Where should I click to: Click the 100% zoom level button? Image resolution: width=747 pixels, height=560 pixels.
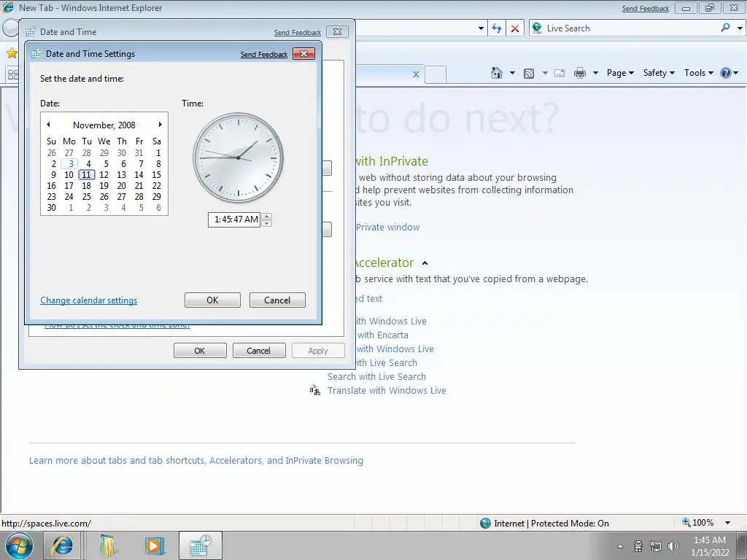click(x=698, y=523)
